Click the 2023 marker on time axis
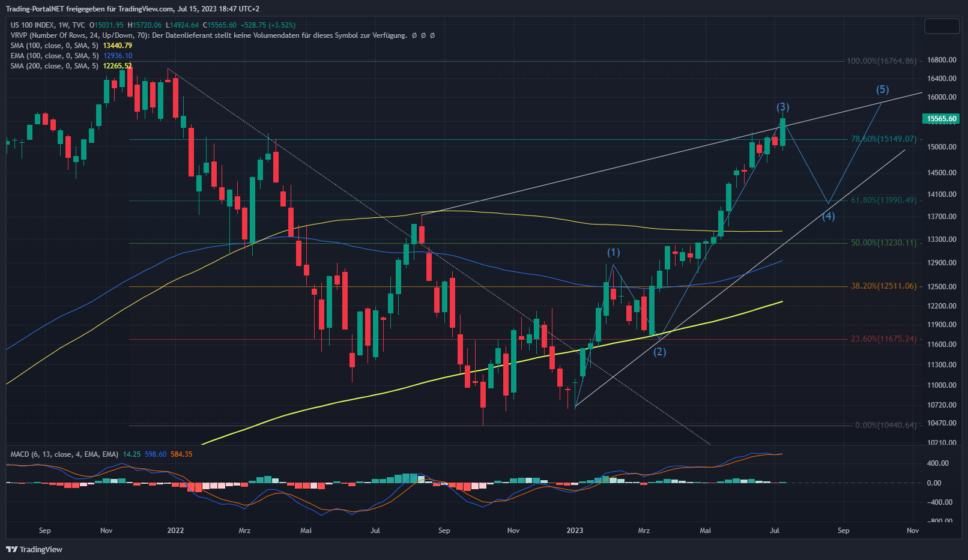Viewport: 968px width, 560px height. (575, 531)
